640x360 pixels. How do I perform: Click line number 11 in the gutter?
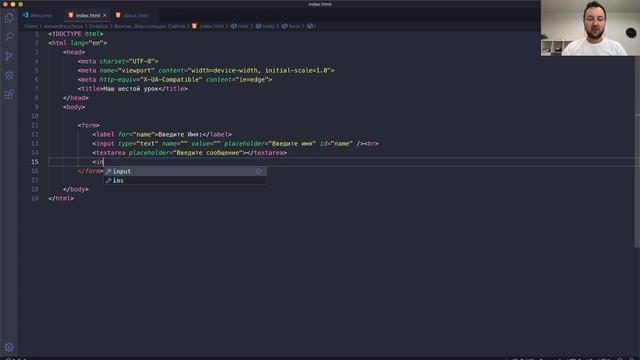35,125
